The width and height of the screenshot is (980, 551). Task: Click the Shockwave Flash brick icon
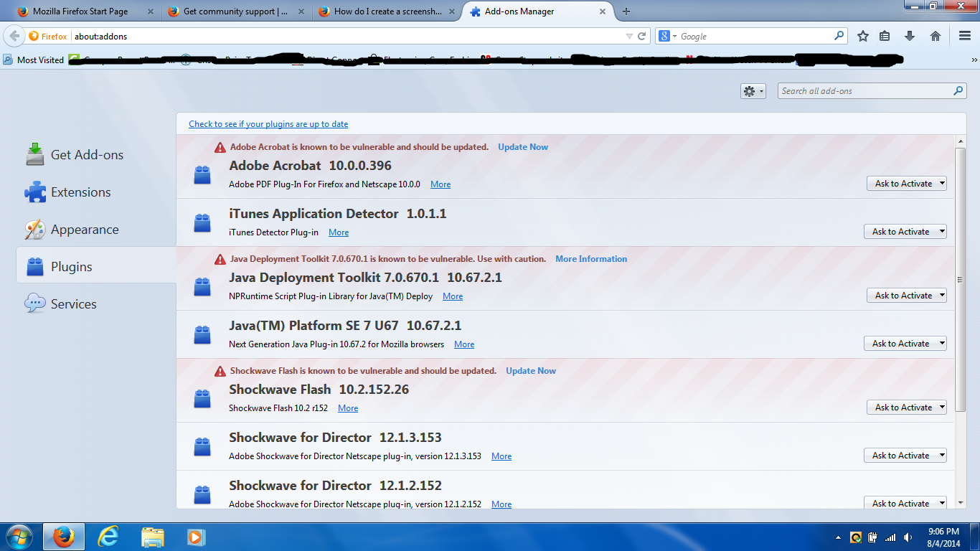pos(202,399)
